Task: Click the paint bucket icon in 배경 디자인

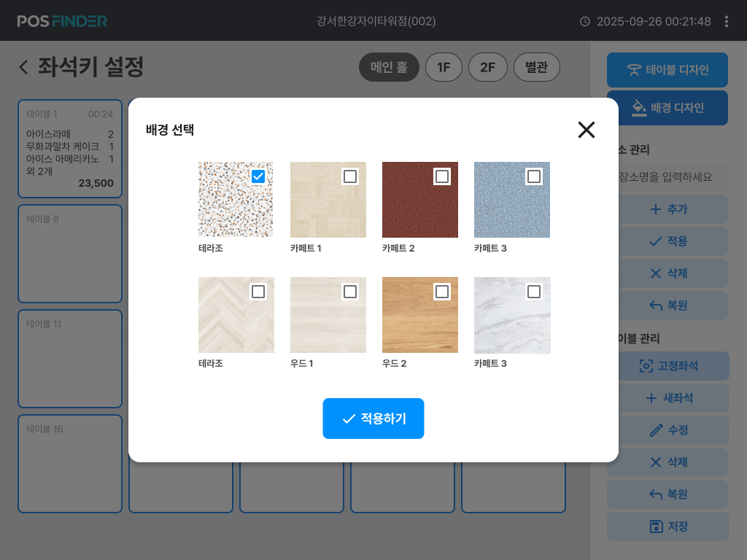Action: click(x=639, y=108)
